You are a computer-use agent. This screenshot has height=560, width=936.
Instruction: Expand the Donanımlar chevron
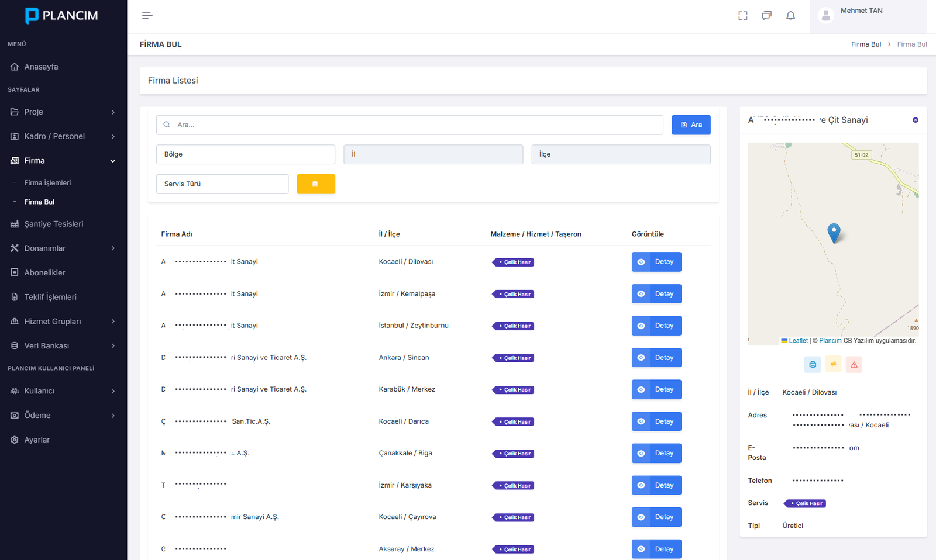(x=113, y=248)
